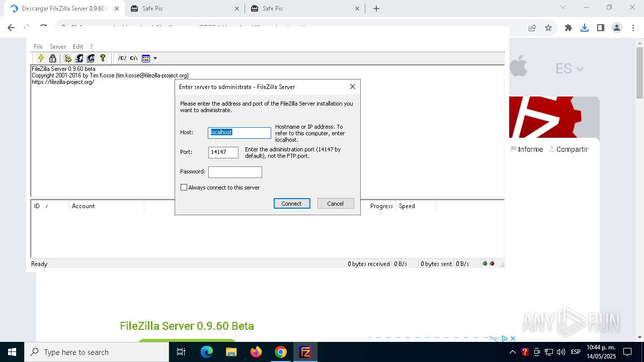
Task: Switch to the second Safe Pix tab
Action: click(304, 9)
